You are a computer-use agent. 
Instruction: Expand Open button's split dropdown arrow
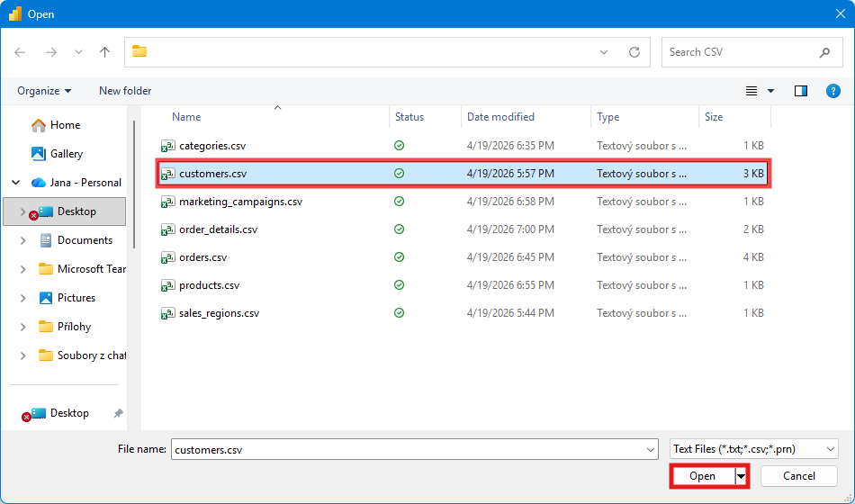click(x=741, y=476)
